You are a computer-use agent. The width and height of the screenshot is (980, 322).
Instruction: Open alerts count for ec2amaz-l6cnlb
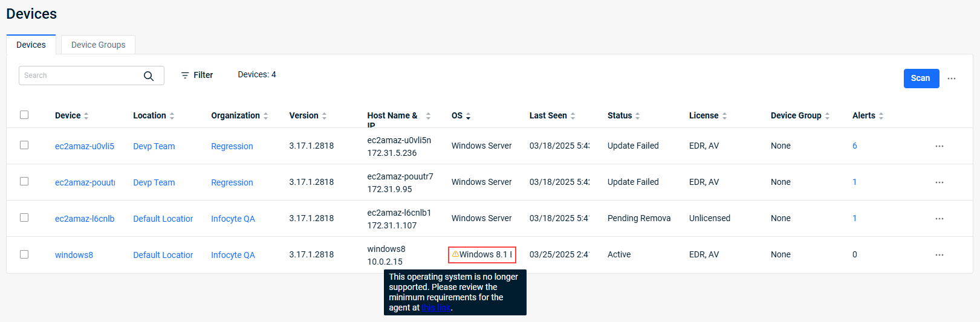click(854, 218)
